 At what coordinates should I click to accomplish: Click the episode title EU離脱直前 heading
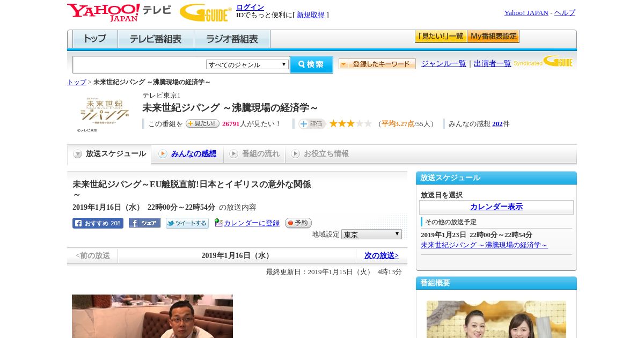(192, 189)
